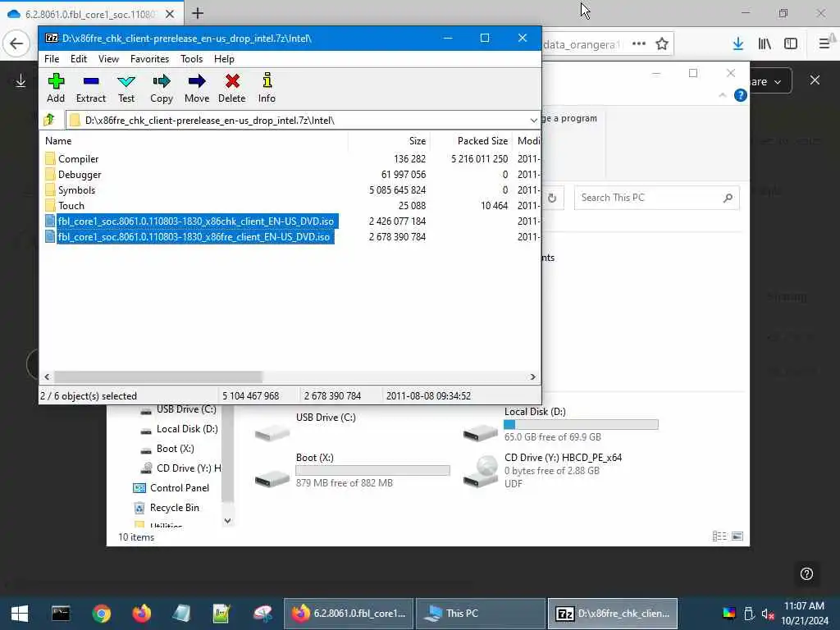Select CD Drive (Y:) in navigation tree
This screenshot has height=630, width=840.
tap(180, 468)
